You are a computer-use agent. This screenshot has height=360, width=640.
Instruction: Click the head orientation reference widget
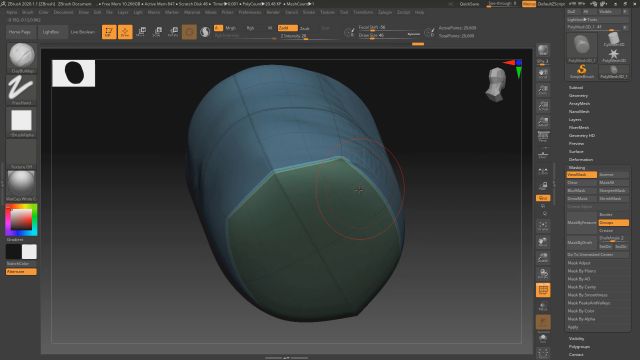[x=496, y=84]
